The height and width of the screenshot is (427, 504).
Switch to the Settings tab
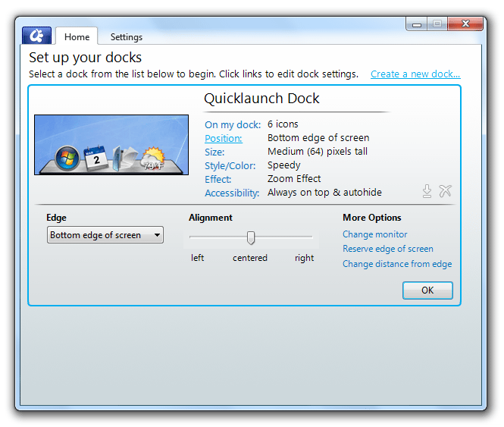click(127, 37)
